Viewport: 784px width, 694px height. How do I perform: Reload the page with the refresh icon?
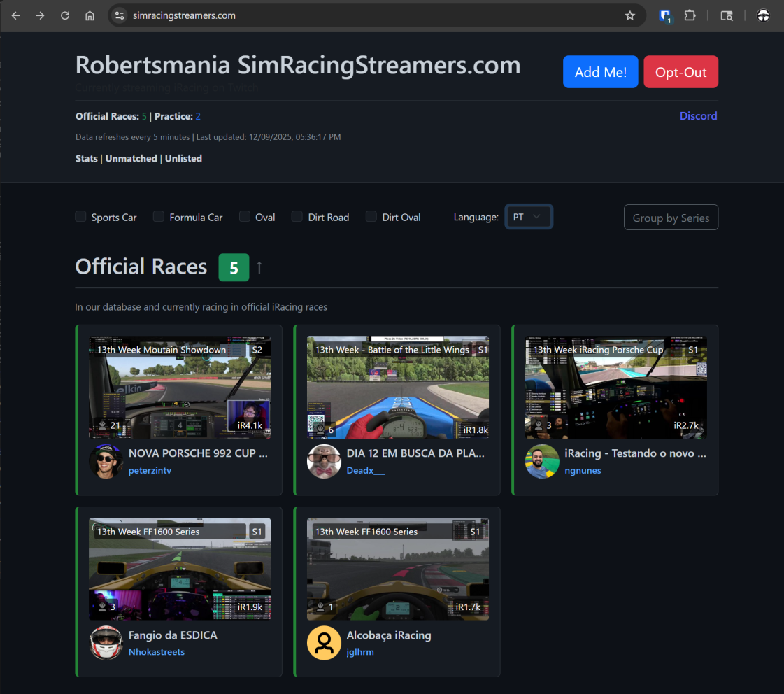(65, 15)
